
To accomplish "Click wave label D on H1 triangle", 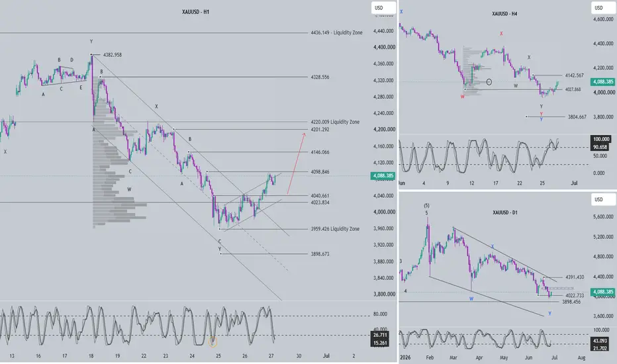I will pos(71,60).
